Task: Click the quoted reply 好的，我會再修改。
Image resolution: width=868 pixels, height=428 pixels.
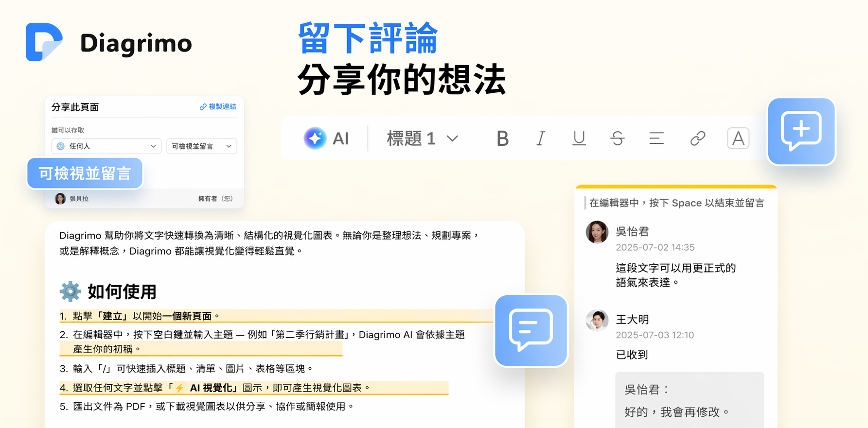Action: point(677,412)
